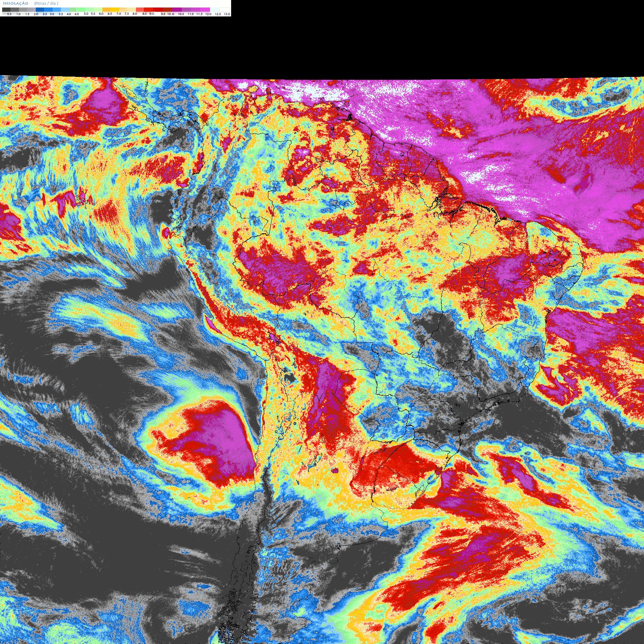The image size is (644, 644).
Task: Select the yellow swatch above 7.0
Action: [x=115, y=10]
